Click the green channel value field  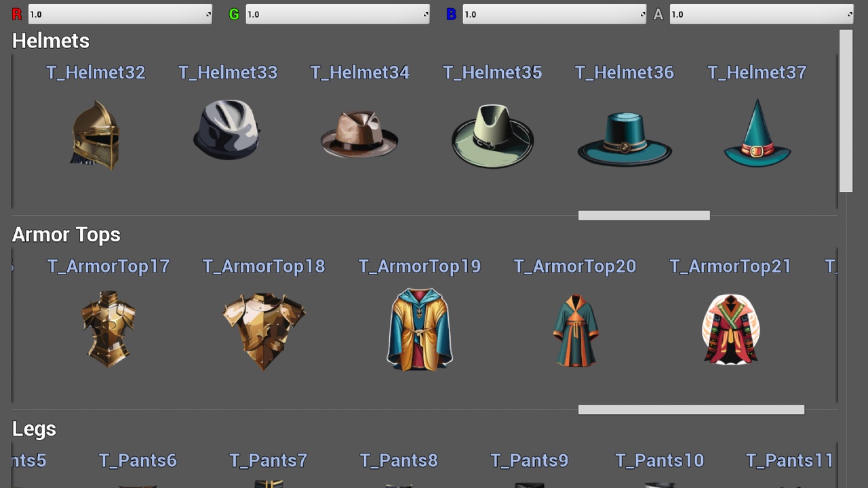click(338, 14)
